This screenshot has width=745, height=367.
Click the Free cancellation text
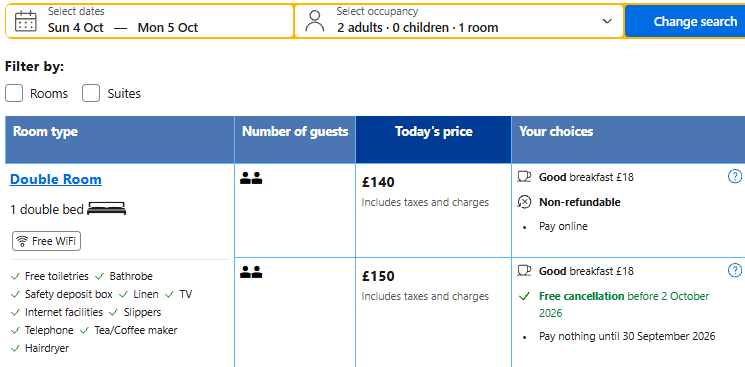pyautogui.click(x=582, y=296)
